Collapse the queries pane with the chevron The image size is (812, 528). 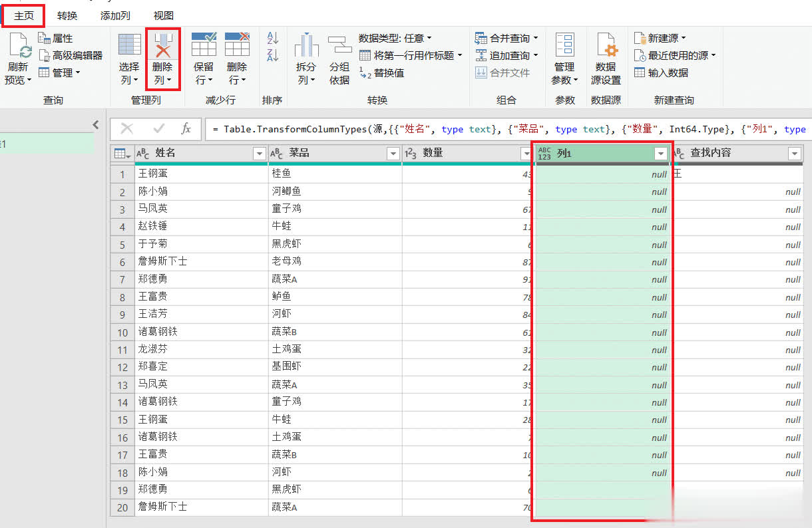96,125
